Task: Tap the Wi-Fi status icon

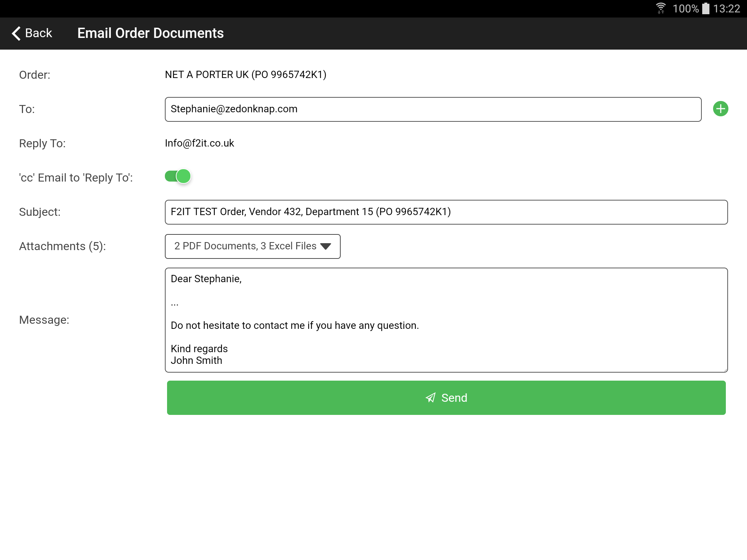Action: click(661, 8)
